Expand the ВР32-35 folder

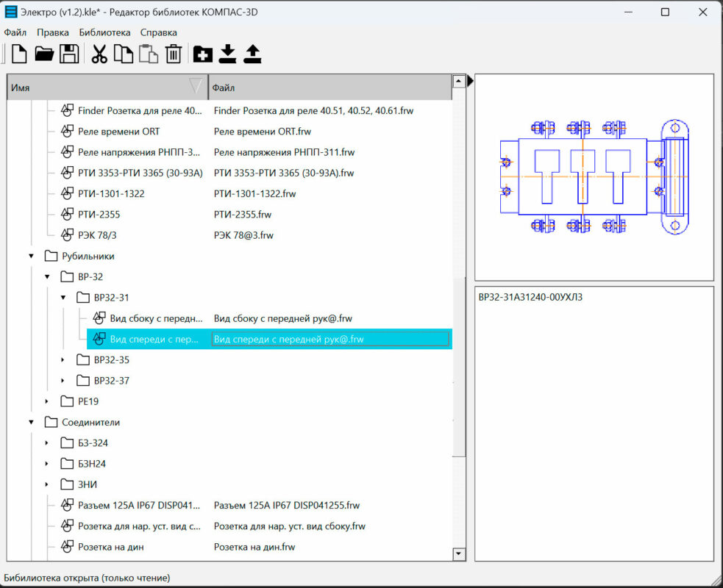[x=63, y=360]
